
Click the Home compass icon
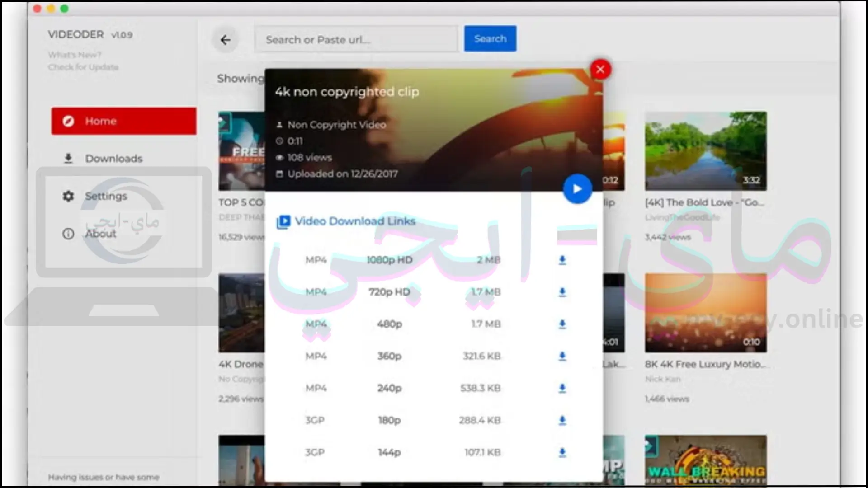(x=68, y=121)
